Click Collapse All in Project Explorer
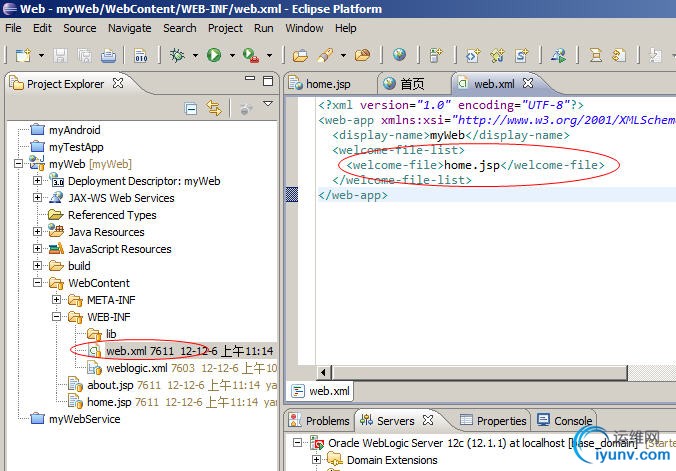This screenshot has width=676, height=471. click(191, 108)
